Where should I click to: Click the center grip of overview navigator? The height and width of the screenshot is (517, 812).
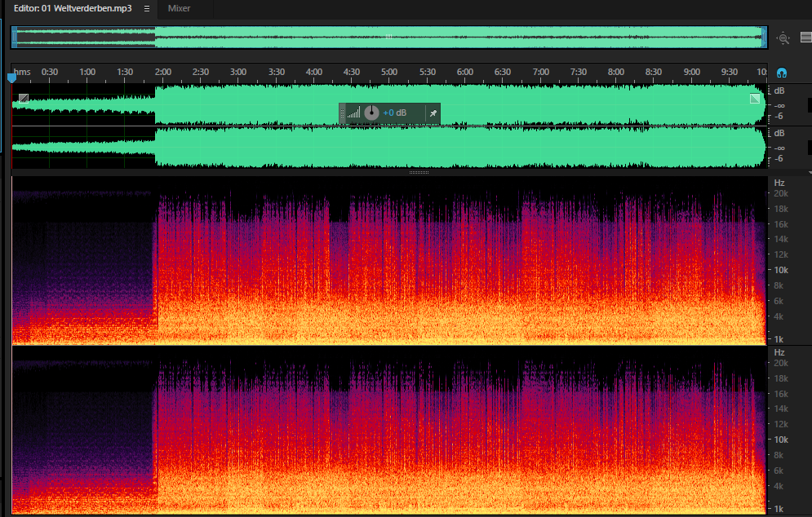pos(388,37)
